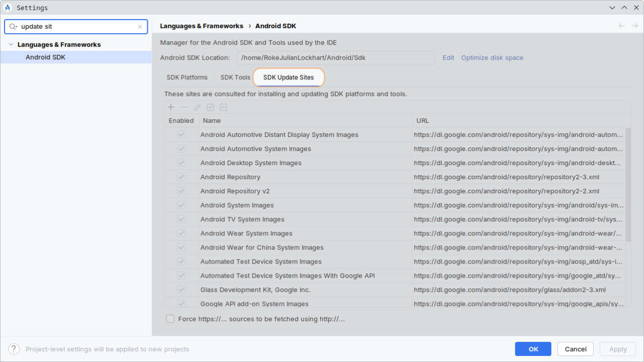Click Optimize disk space link
This screenshot has height=362, width=644.
[x=492, y=58]
